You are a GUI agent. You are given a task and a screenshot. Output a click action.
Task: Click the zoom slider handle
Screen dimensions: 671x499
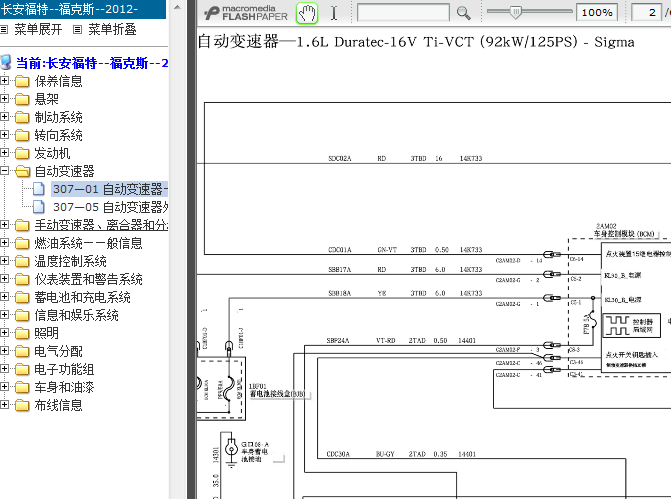click(x=516, y=12)
